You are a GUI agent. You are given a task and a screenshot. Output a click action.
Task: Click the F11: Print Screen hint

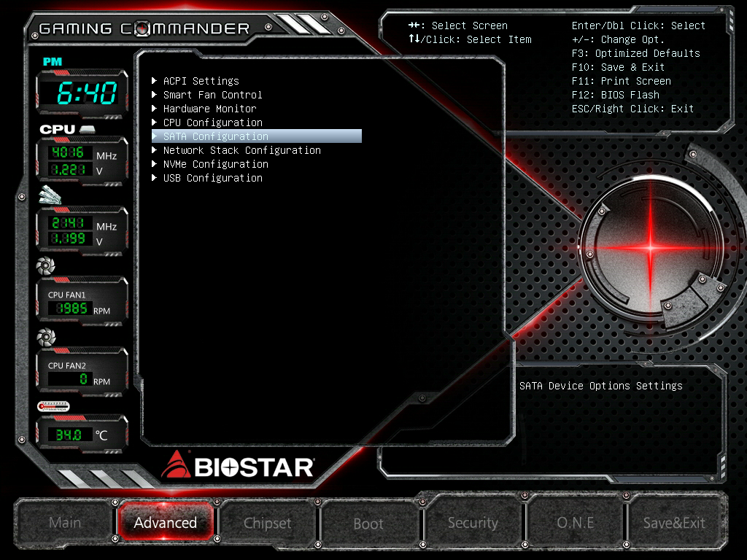(x=622, y=81)
